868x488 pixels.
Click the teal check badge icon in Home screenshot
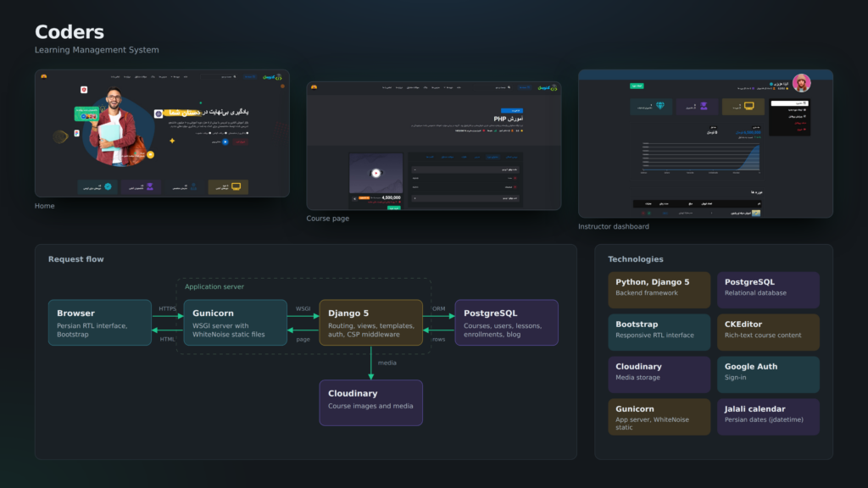click(108, 186)
